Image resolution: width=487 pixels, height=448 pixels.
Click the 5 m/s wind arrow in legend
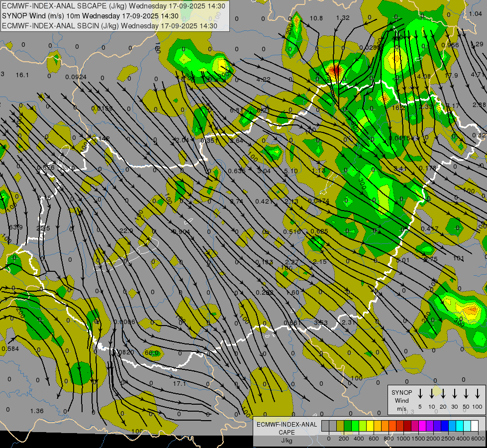point(420,394)
